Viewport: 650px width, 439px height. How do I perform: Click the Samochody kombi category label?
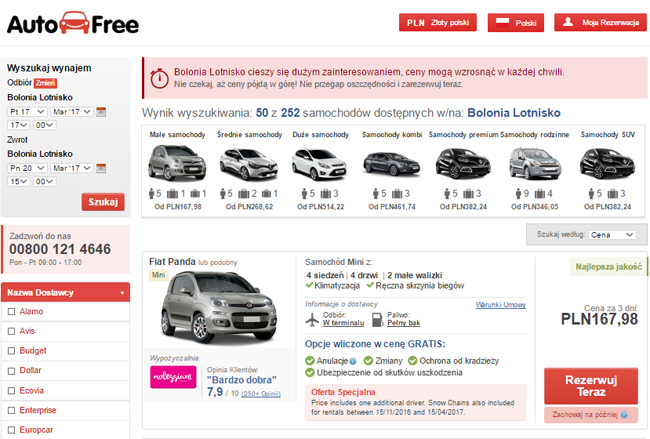coord(392,134)
